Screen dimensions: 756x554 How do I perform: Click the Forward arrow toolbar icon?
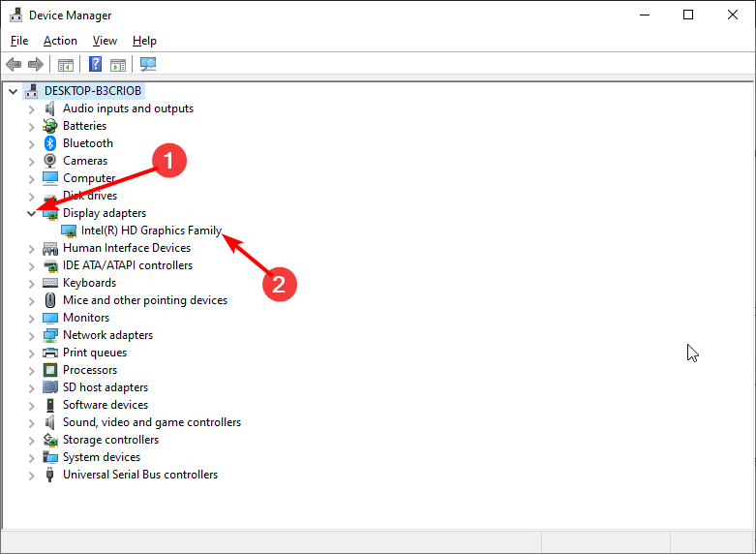tap(36, 64)
